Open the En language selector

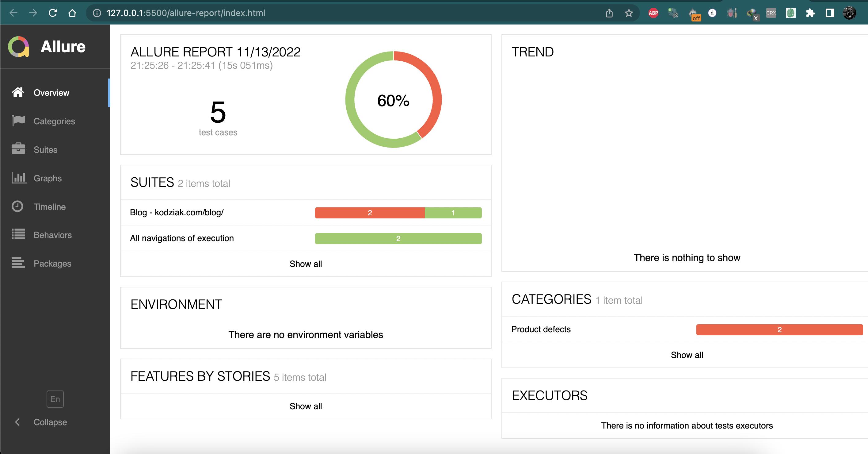coord(55,399)
